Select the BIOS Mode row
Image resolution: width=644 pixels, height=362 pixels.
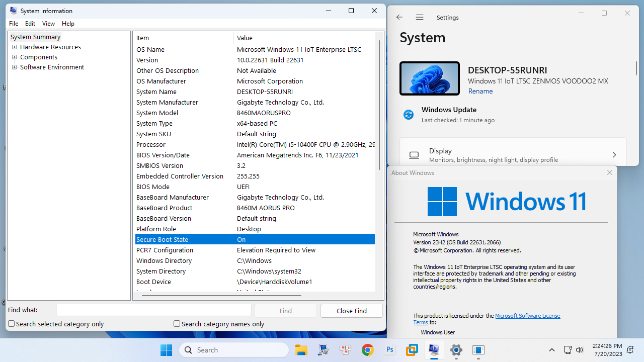click(255, 187)
